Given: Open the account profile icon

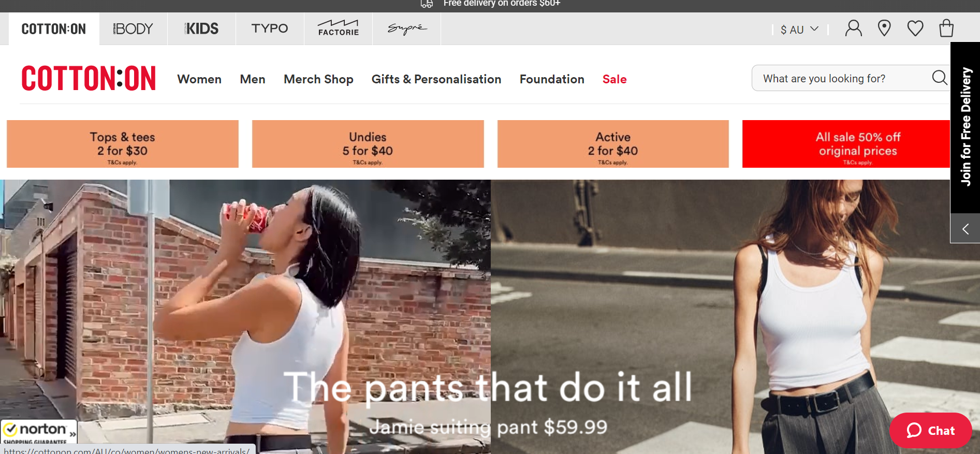Looking at the screenshot, I should click(853, 28).
